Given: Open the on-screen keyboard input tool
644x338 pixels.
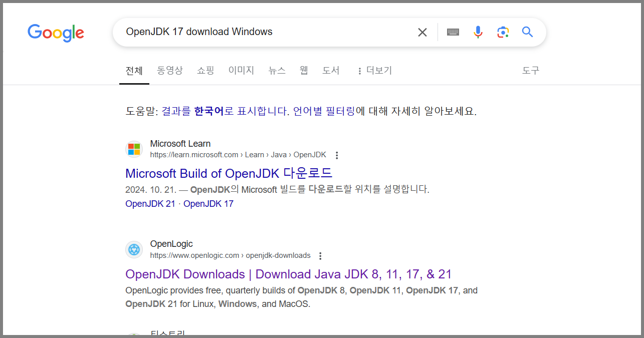Looking at the screenshot, I should [453, 33].
